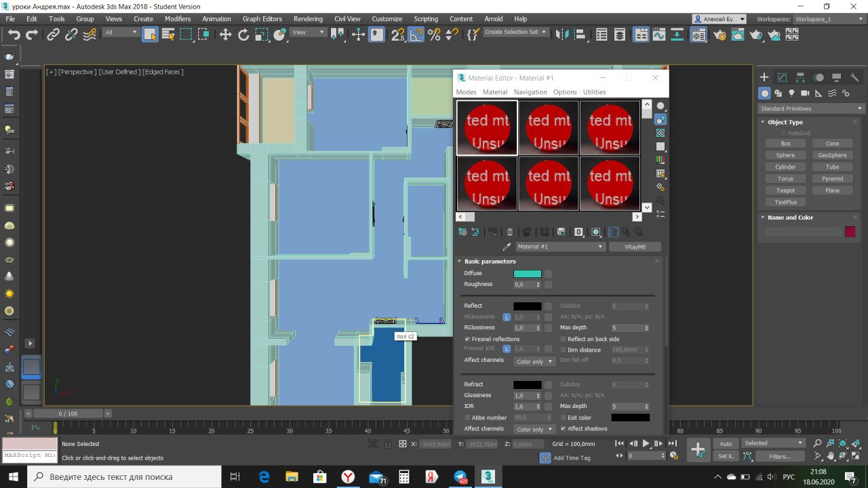Screen dimensions: 868x488
Task: Open the Render Setup teapot icon
Action: (x=719, y=35)
